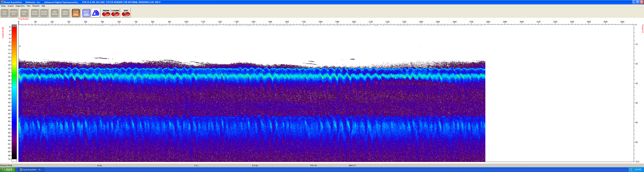Click the '1:1/...' status bar entry
Screen dimensions: 644x172
pyautogui.click(x=197, y=165)
